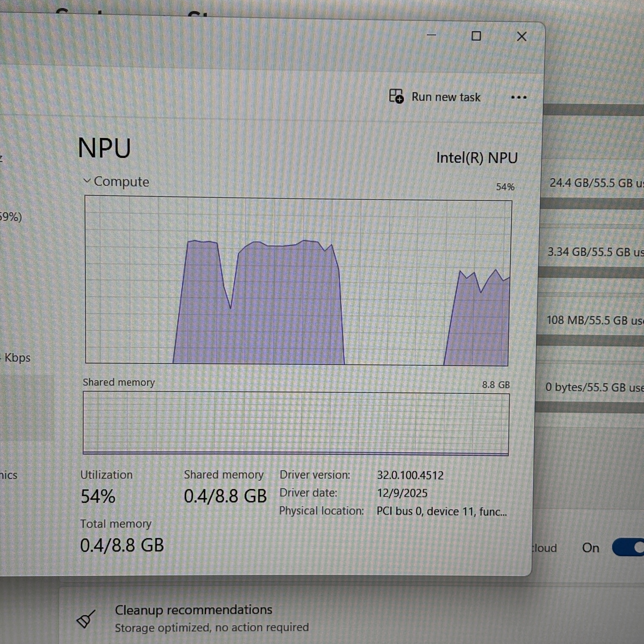
Task: Click the broom icon beside Cleanup recommendations
Action: [x=86, y=619]
